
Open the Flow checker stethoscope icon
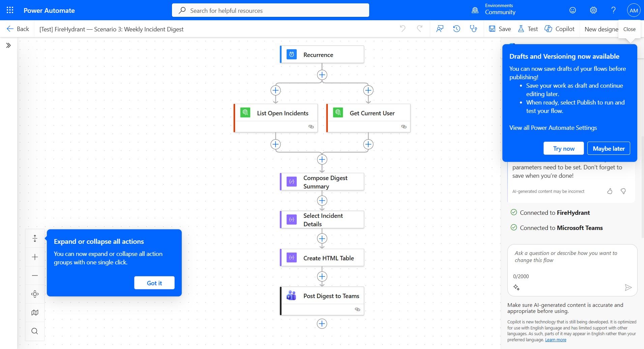point(473,29)
